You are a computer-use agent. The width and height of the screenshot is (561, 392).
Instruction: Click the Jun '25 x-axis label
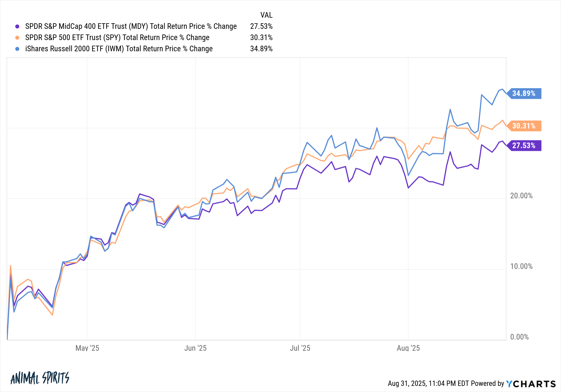tap(195, 348)
